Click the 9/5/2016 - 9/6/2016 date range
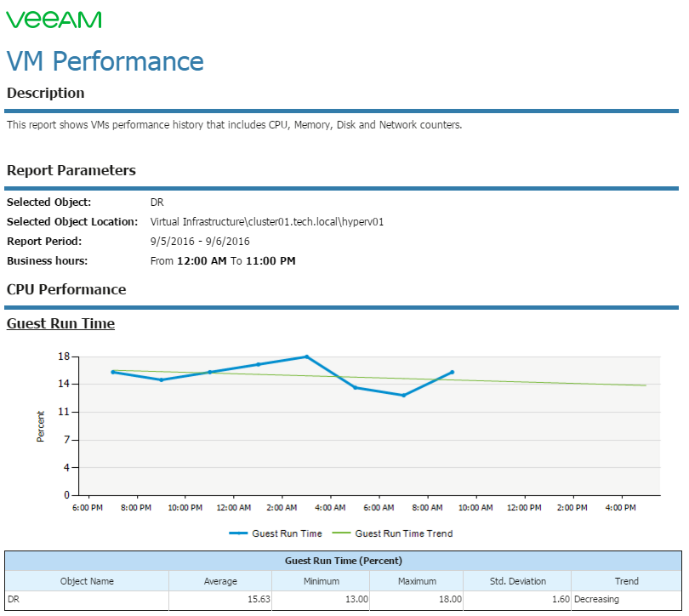Viewport: 689px width, 616px height. [x=200, y=242]
